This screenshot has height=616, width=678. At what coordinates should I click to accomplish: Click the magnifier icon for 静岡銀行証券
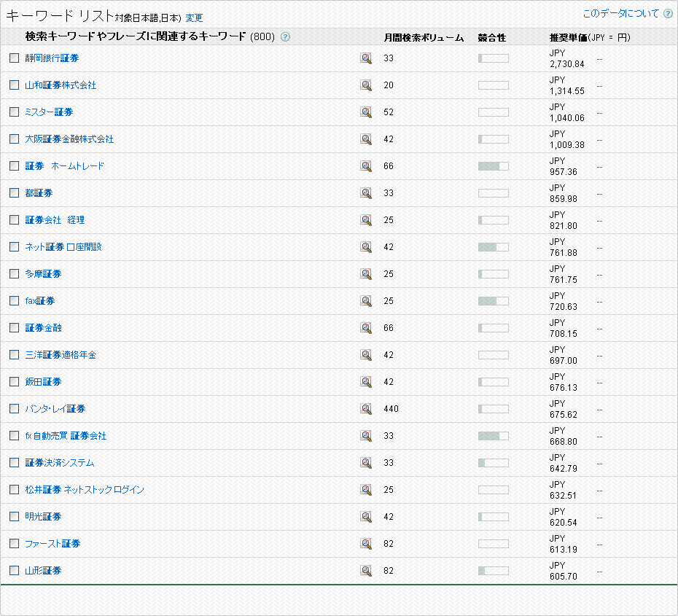pyautogui.click(x=366, y=58)
